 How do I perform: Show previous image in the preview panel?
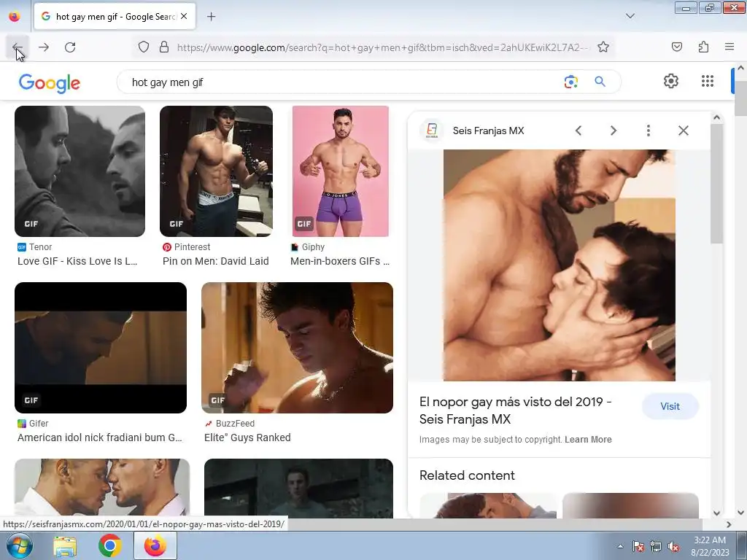point(578,131)
